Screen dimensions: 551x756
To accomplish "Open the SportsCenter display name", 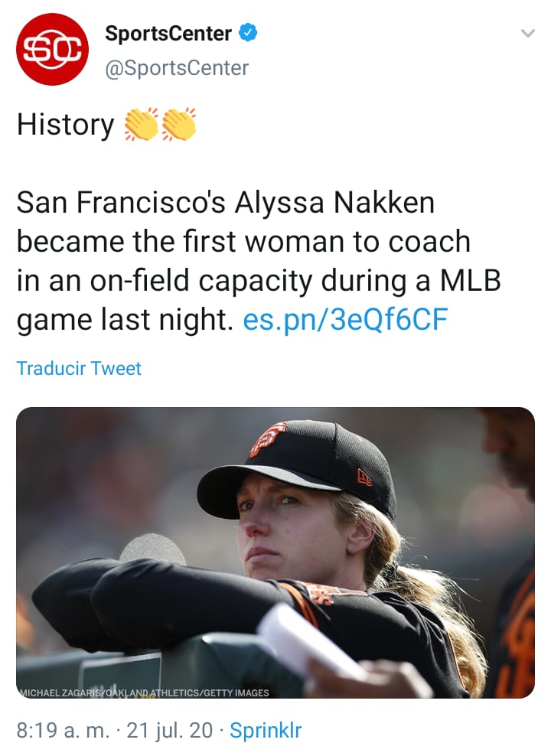I will pyautogui.click(x=168, y=34).
